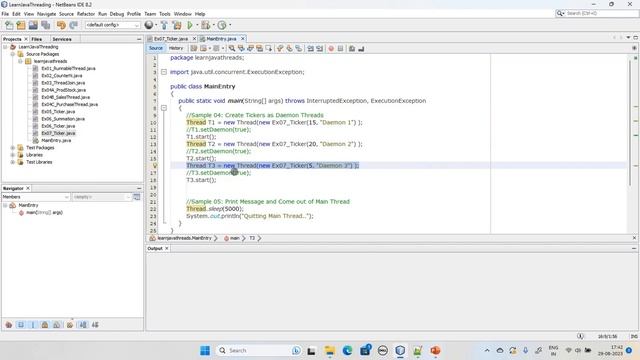Expand the Libraries node
Screen dimensions: 640x360
pos(13,155)
